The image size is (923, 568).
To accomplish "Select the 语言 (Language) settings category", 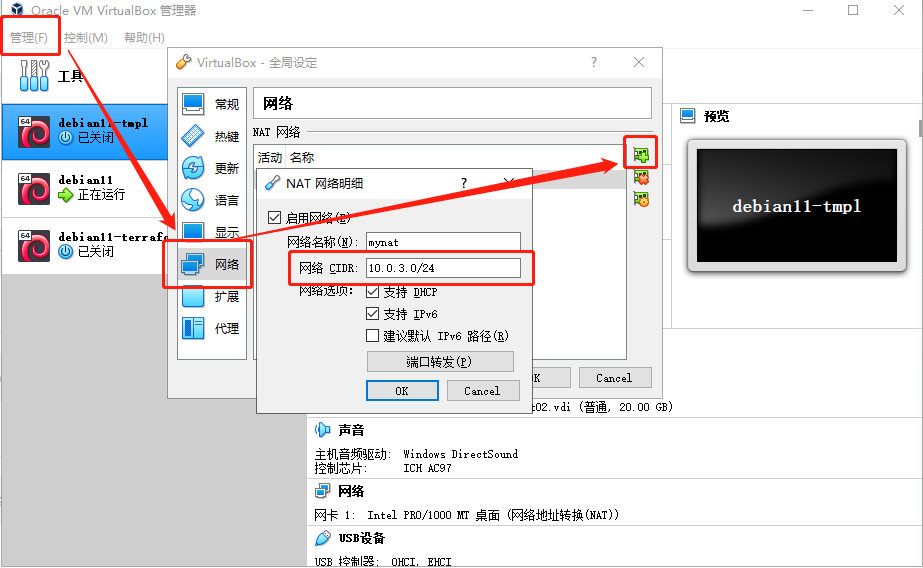I will point(210,200).
